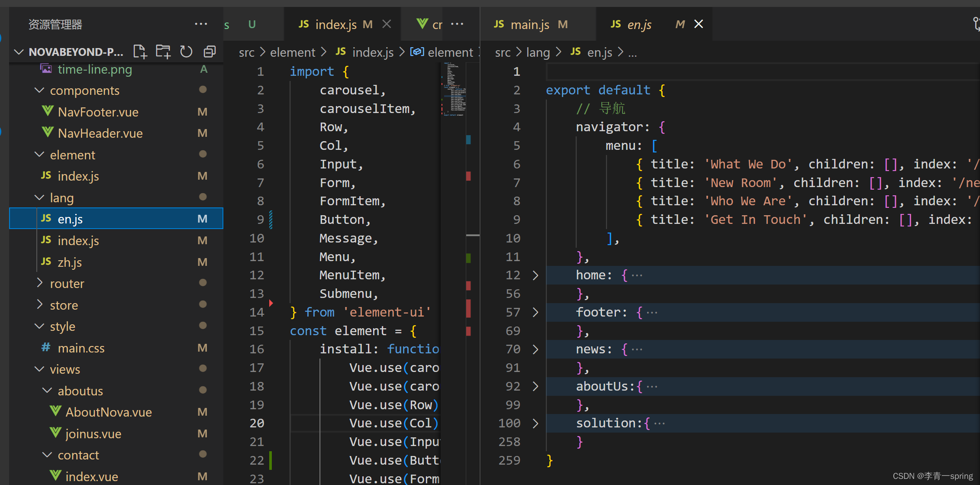Click the New Folder icon in explorer
Viewport: 980px width, 485px height.
163,52
